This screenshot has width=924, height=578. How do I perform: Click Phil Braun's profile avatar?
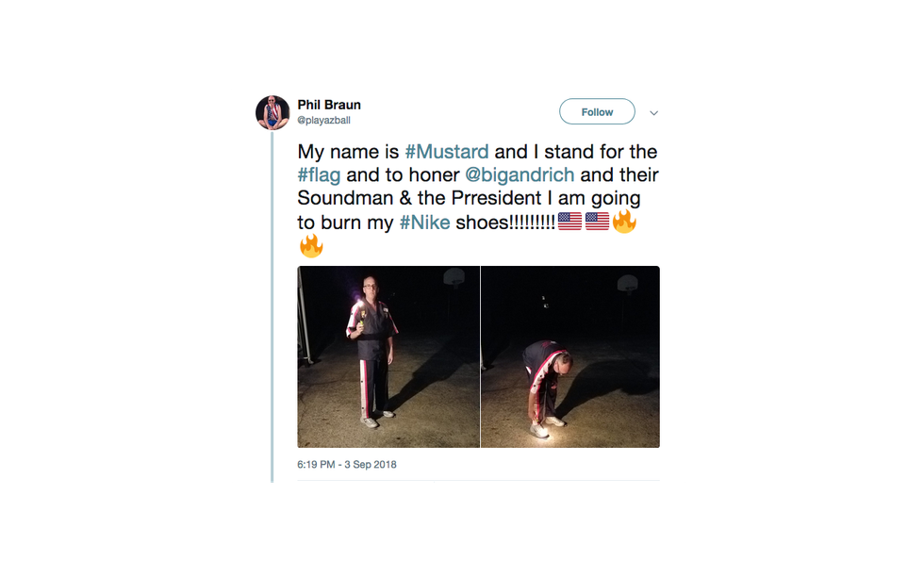point(272,112)
